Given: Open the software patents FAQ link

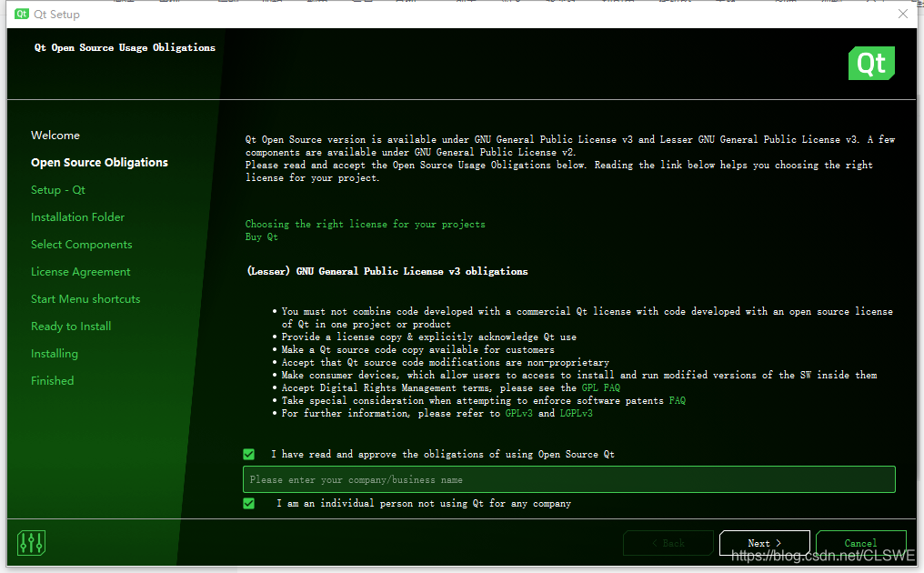Looking at the screenshot, I should click(678, 401).
